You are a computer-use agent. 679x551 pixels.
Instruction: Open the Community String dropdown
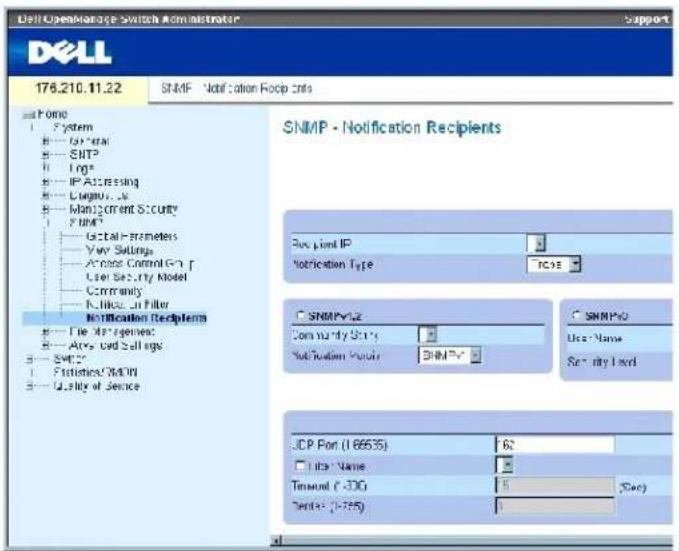pos(427,334)
